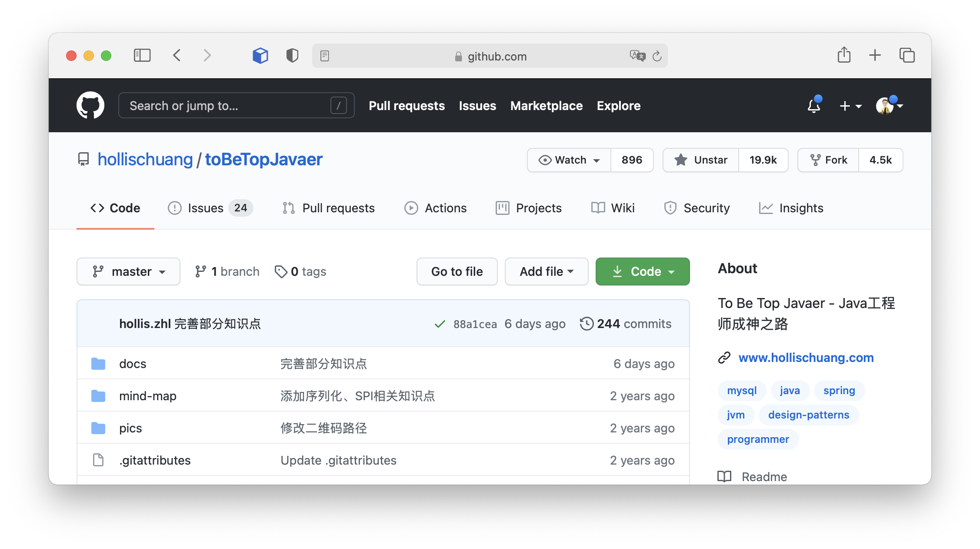Open the user avatar menu
The height and width of the screenshot is (549, 980).
tap(889, 106)
